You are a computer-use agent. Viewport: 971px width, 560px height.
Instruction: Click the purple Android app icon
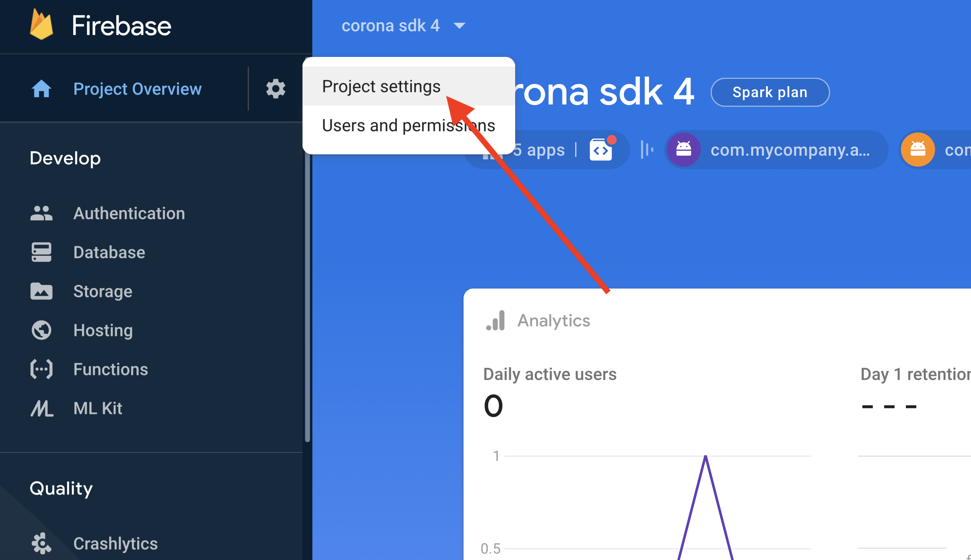683,150
